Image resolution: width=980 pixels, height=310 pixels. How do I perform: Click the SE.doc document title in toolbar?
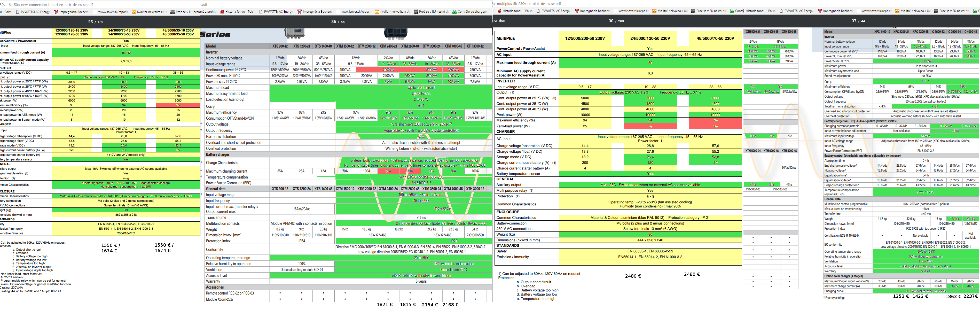click(499, 21)
